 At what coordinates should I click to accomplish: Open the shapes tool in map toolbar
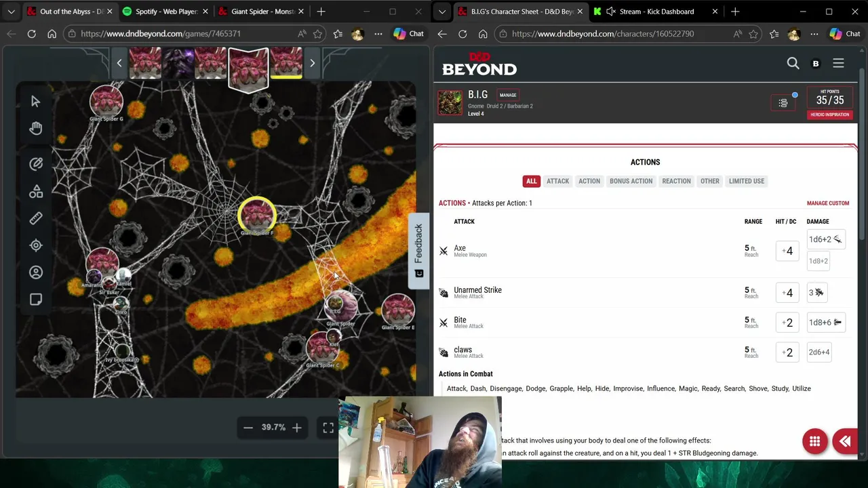(x=36, y=191)
